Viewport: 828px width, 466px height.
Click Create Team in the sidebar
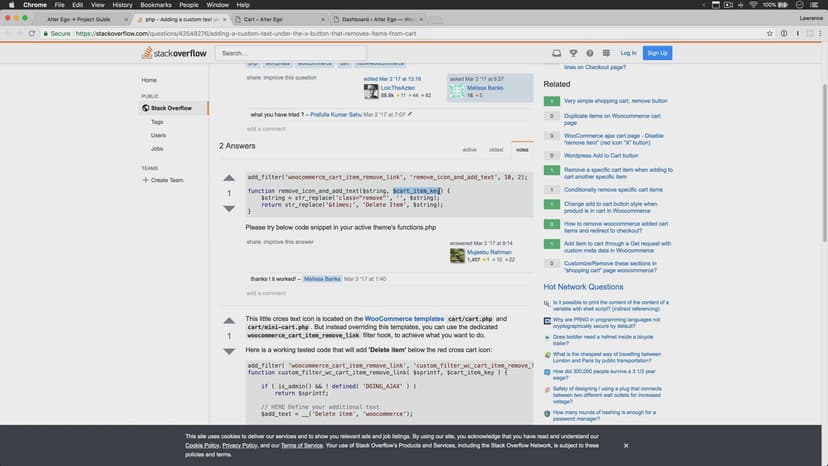click(166, 180)
